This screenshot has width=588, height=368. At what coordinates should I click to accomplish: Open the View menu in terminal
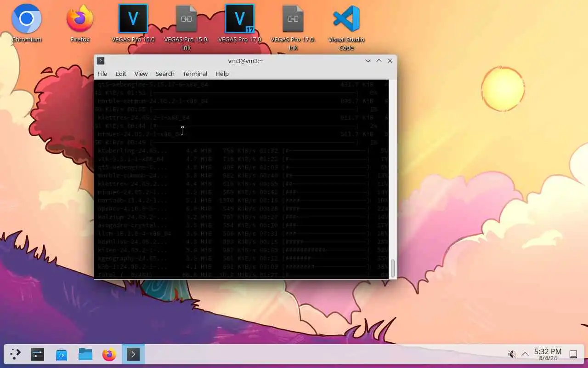[x=141, y=74]
